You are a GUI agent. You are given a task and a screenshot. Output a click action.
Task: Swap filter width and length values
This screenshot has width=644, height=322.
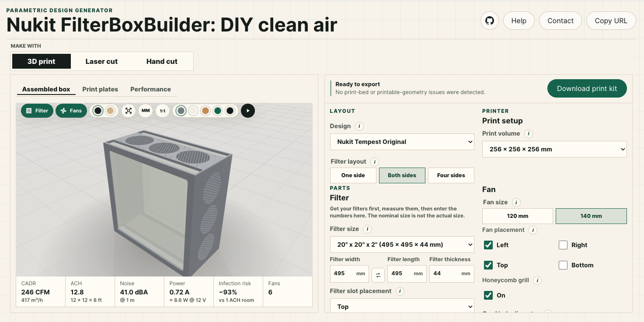click(x=378, y=275)
